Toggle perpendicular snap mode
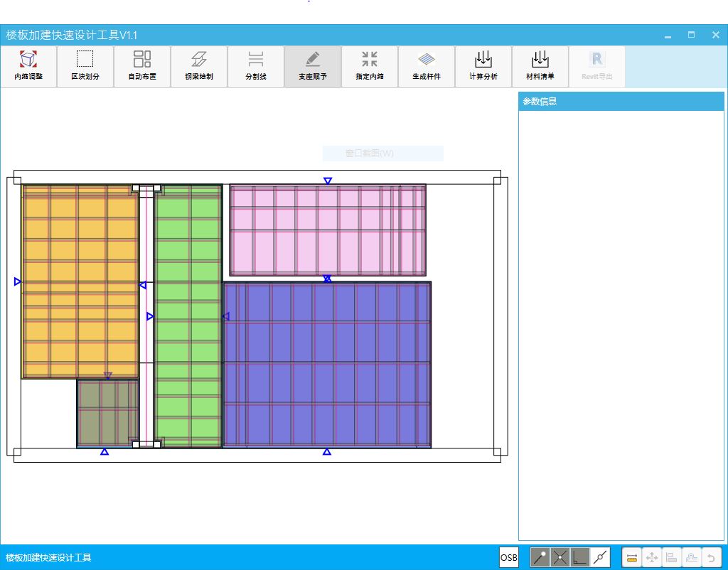Image resolution: width=728 pixels, height=570 pixels. click(580, 558)
